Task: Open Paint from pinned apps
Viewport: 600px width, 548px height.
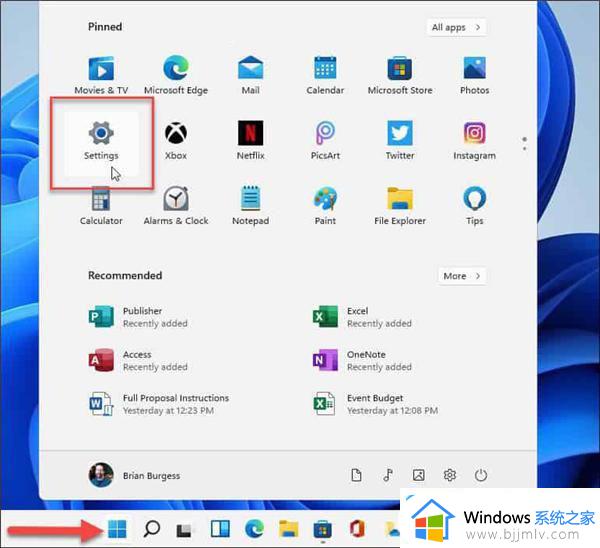Action: point(325,204)
